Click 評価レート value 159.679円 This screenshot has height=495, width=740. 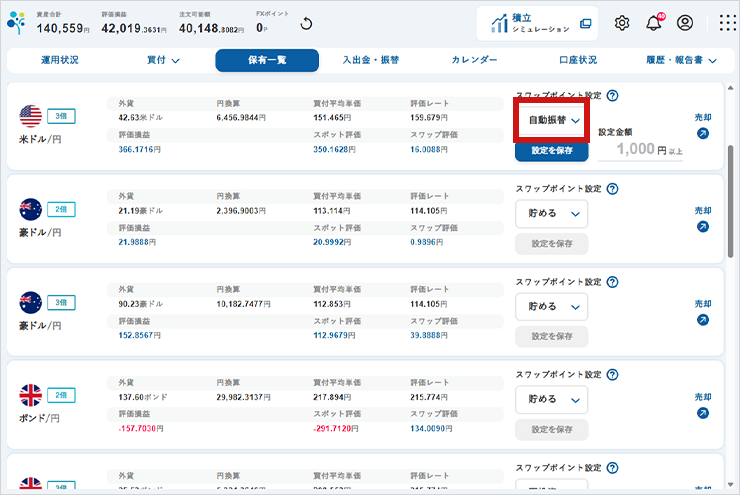(429, 118)
